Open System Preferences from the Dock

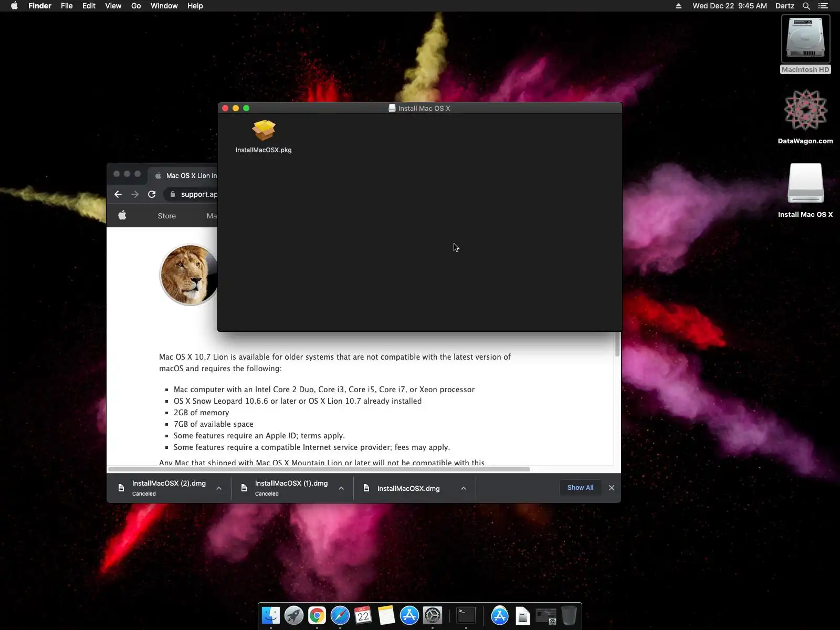[433, 615]
